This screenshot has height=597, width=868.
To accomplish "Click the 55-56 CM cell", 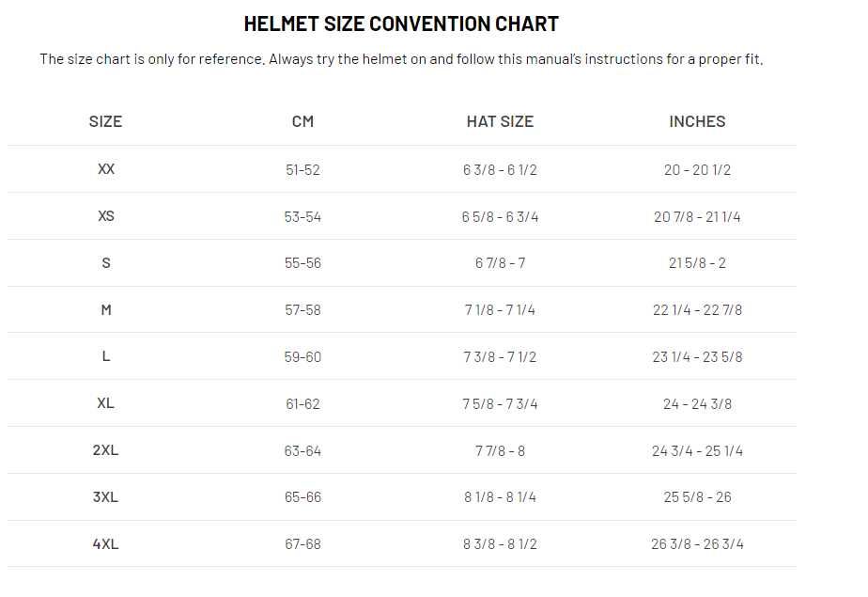I will point(302,263).
